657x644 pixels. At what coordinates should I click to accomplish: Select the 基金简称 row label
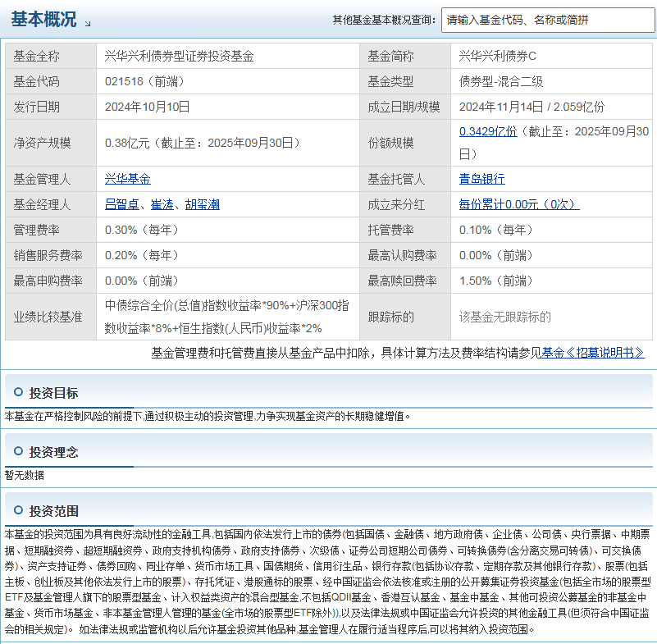[391, 56]
